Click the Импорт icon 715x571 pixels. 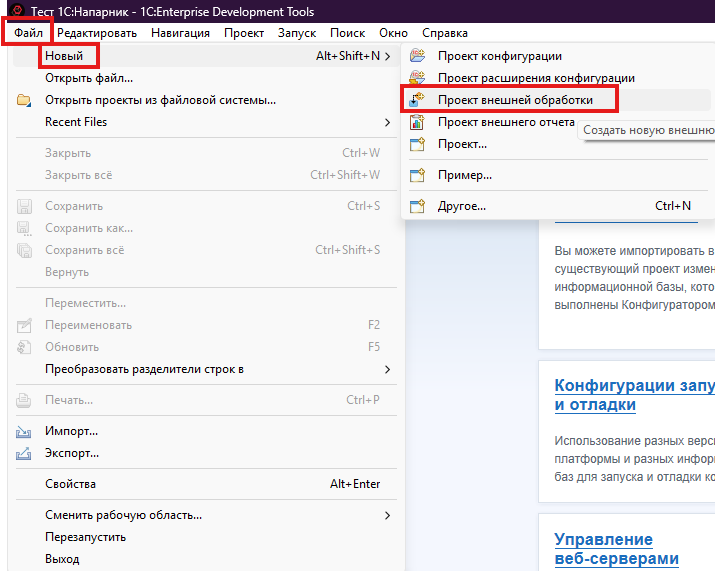(24, 431)
